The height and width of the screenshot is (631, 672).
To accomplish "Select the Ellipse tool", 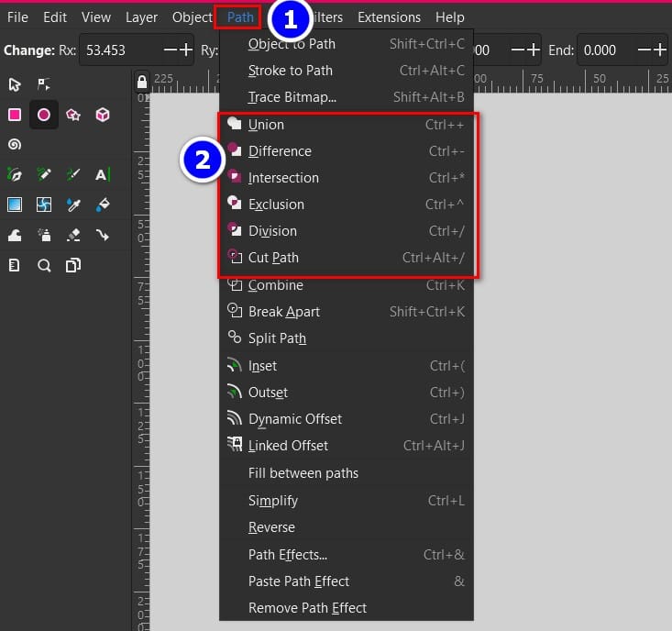I will pos(43,115).
